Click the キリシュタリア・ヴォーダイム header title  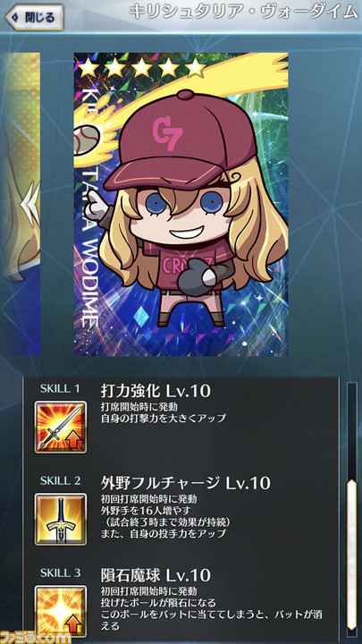coord(243,12)
